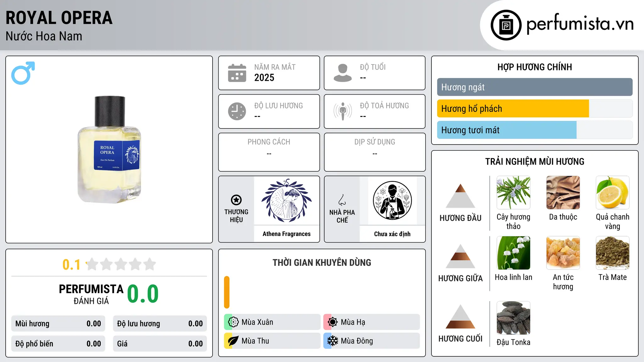Click the leaf icon for Mùa Thu

tap(233, 341)
